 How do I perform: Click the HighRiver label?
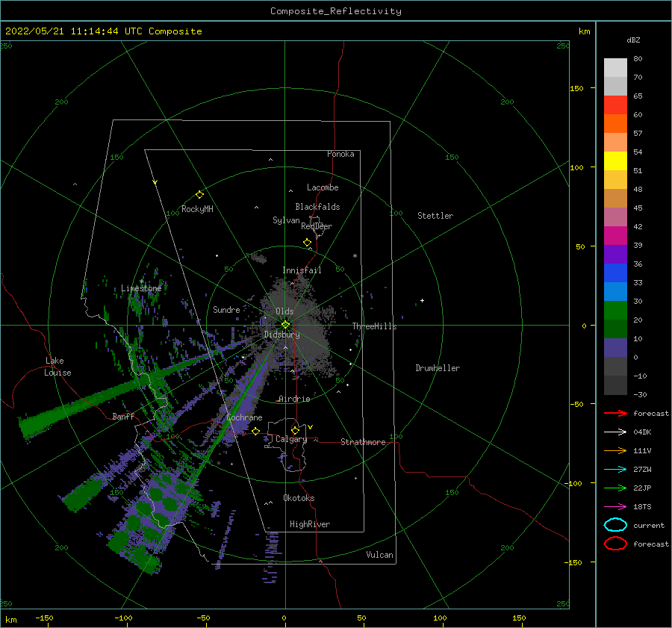click(x=310, y=524)
